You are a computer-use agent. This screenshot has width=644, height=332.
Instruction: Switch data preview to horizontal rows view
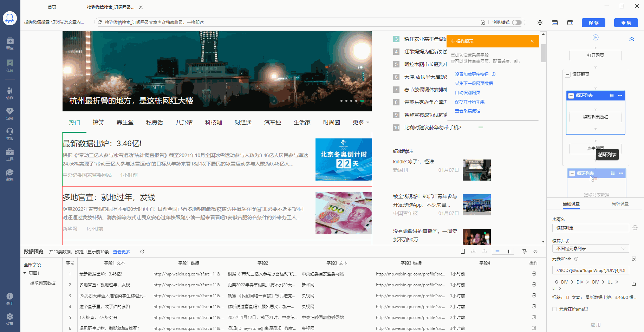point(497,252)
